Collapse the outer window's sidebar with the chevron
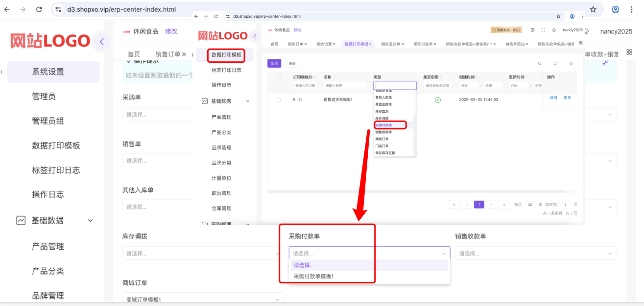 [x=101, y=42]
